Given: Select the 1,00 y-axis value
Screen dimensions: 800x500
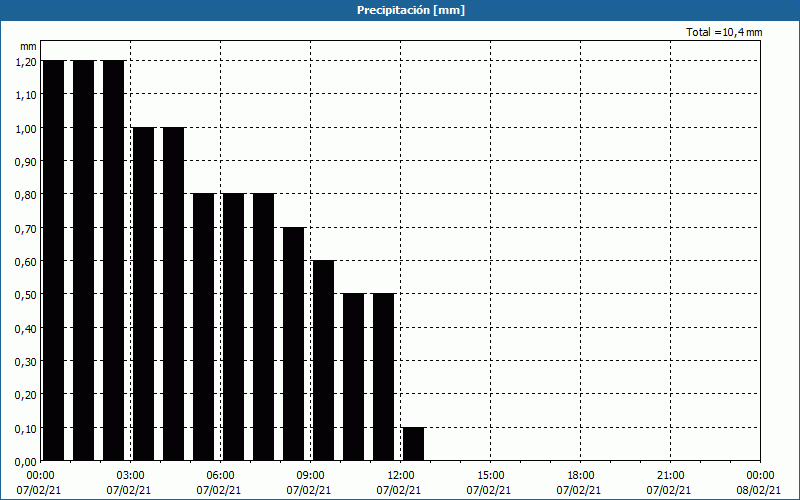Looking at the screenshot, I should (x=26, y=128).
